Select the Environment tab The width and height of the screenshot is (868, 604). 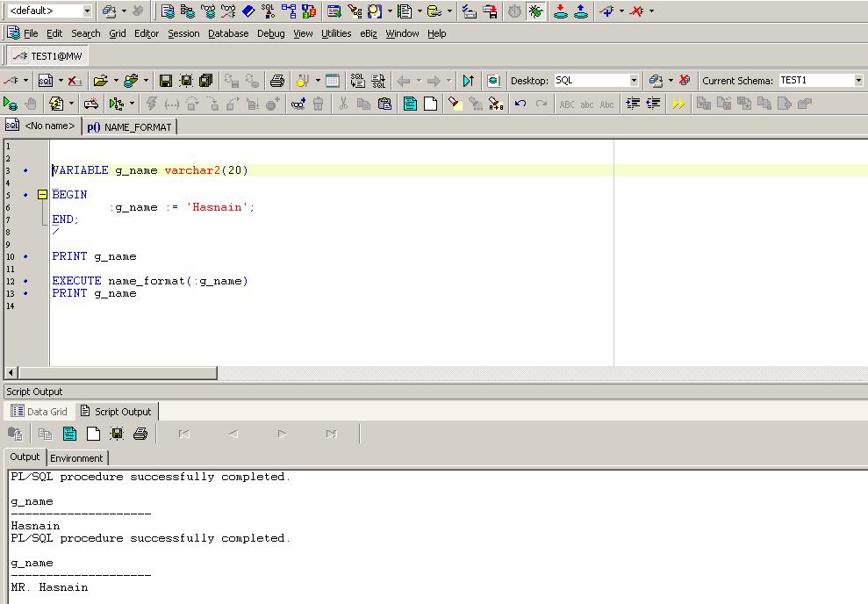click(x=77, y=457)
